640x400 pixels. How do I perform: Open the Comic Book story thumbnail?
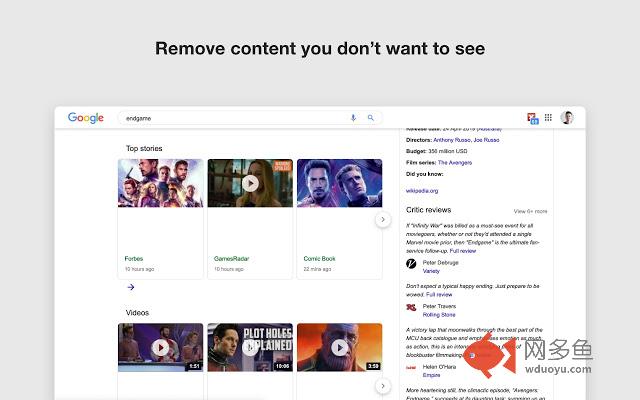(x=340, y=183)
